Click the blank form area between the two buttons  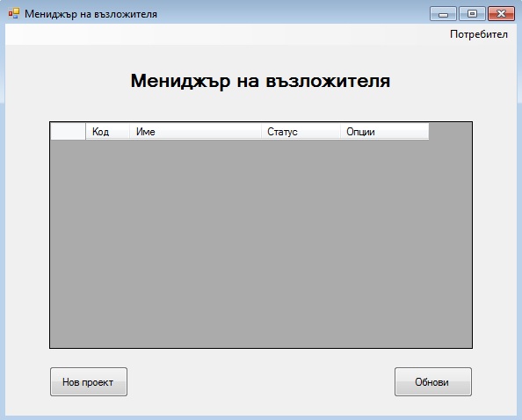point(261,381)
